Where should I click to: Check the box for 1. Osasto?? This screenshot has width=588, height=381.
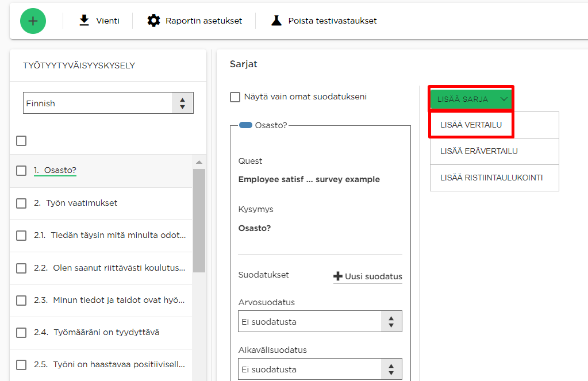pyautogui.click(x=21, y=171)
